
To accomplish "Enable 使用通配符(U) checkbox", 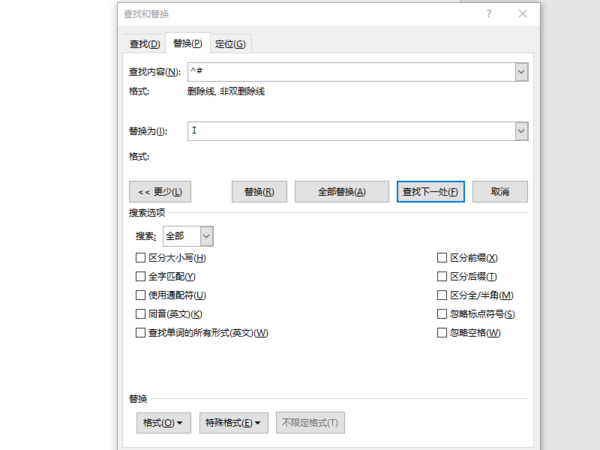I will (x=140, y=295).
